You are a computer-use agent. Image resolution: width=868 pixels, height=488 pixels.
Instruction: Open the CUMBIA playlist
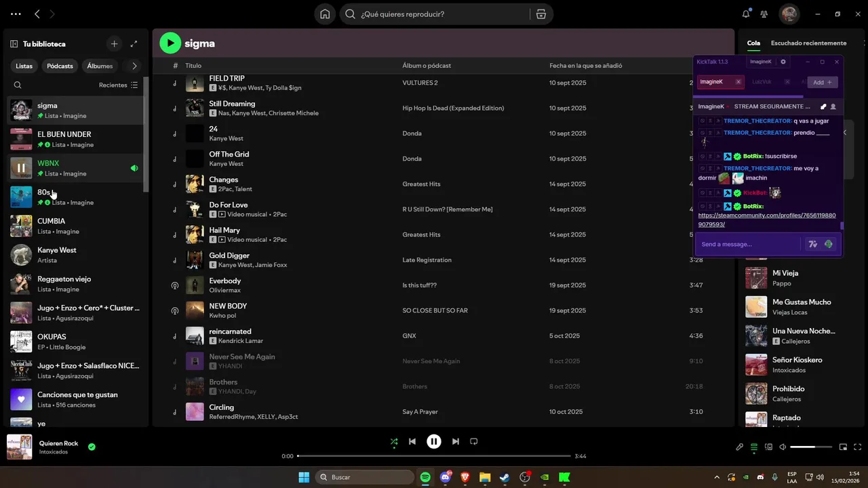(75, 226)
